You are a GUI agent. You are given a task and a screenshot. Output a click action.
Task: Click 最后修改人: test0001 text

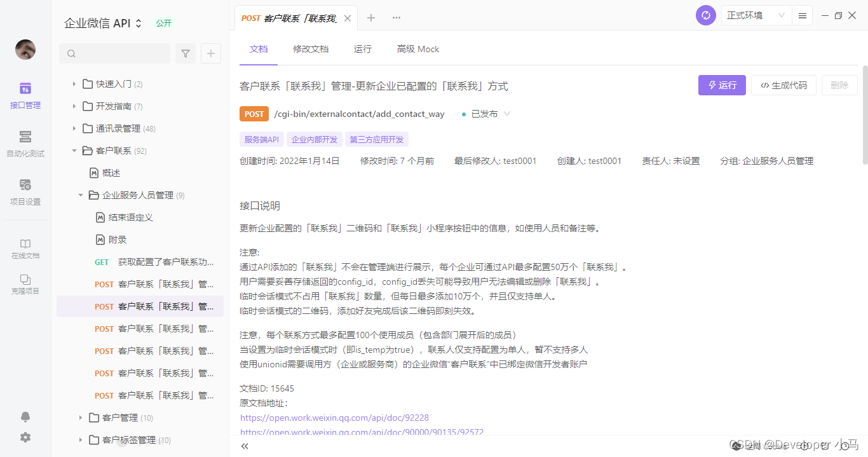495,161
